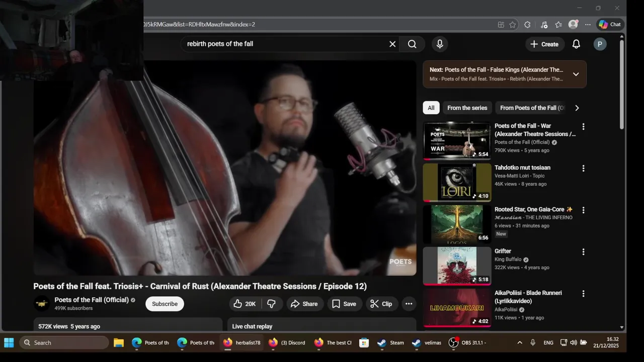Click the Create button
This screenshot has width=644, height=362.
pos(544,44)
